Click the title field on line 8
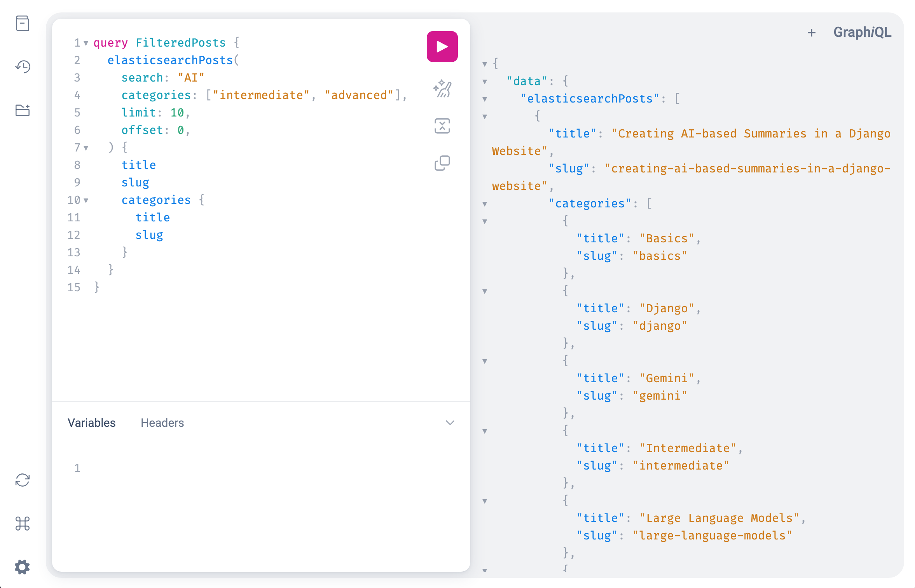Image resolution: width=915 pixels, height=588 pixels. tap(139, 165)
